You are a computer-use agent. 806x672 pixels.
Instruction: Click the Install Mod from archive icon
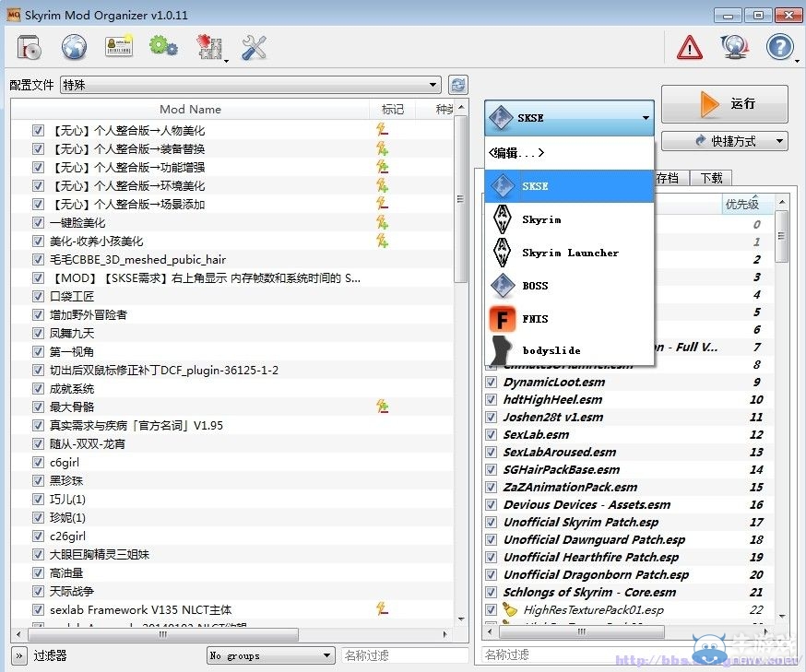(x=29, y=48)
